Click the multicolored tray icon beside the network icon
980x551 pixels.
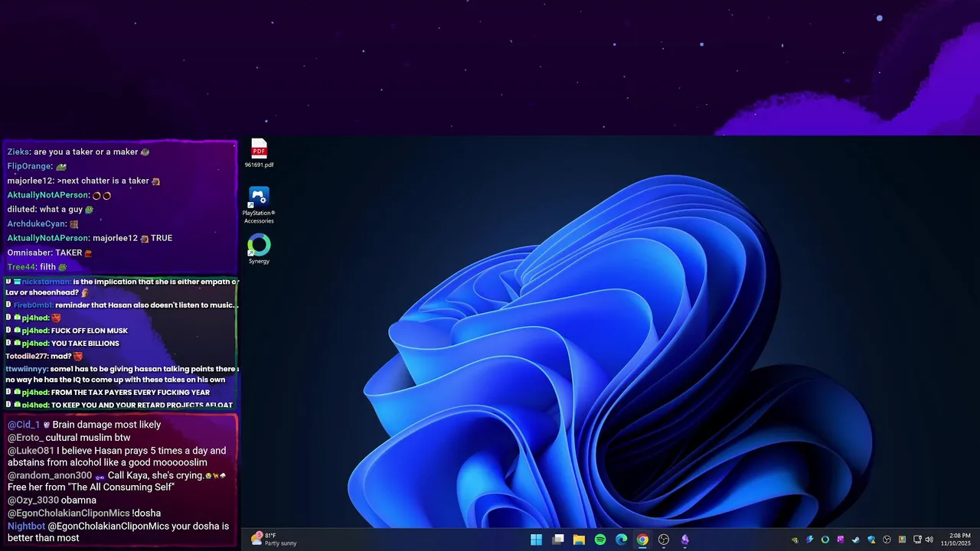tap(902, 540)
